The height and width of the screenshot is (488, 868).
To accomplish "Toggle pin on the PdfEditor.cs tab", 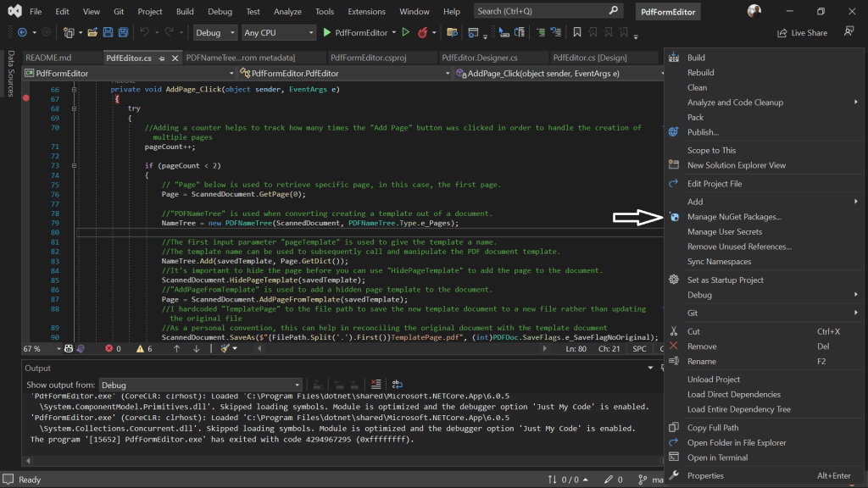I will tap(162, 58).
